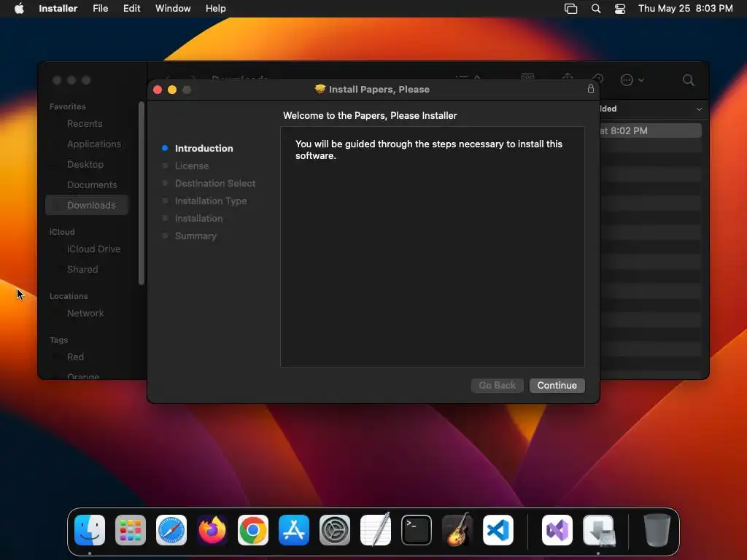Open the Finder action ellipsis dropdown
Image resolution: width=747 pixels, height=560 pixels.
(632, 80)
